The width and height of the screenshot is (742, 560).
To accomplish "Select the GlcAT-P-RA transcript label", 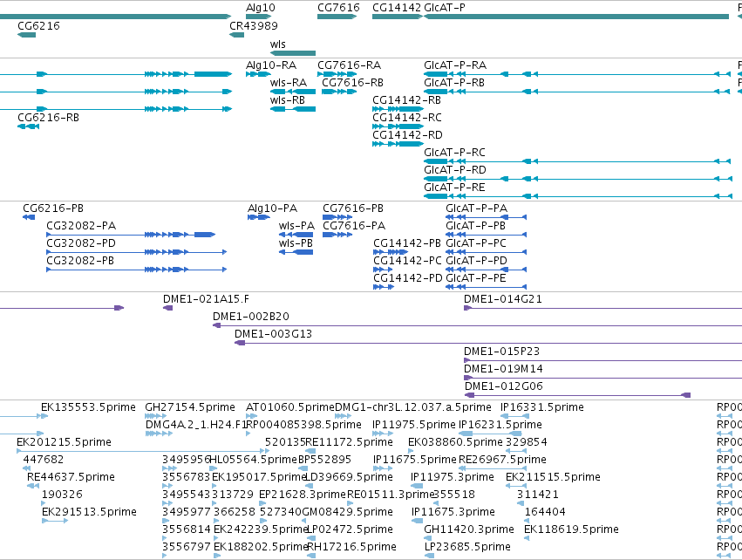I will [455, 65].
